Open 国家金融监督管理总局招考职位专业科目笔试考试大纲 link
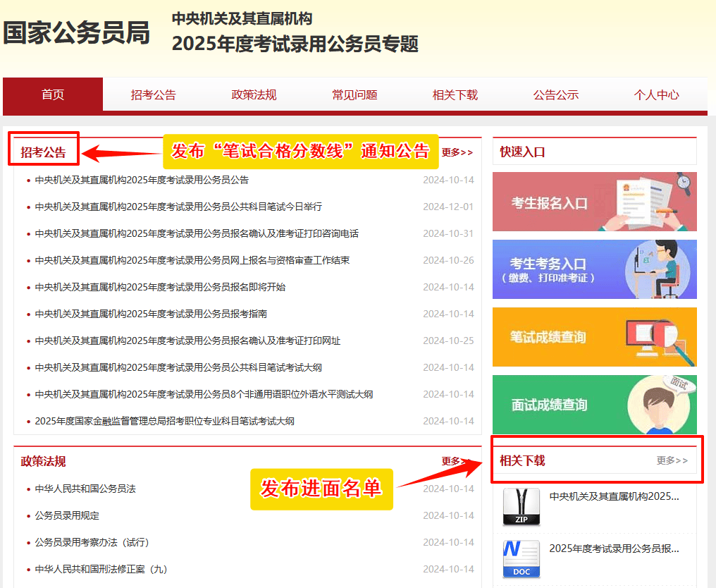This screenshot has width=716, height=588. tap(165, 421)
